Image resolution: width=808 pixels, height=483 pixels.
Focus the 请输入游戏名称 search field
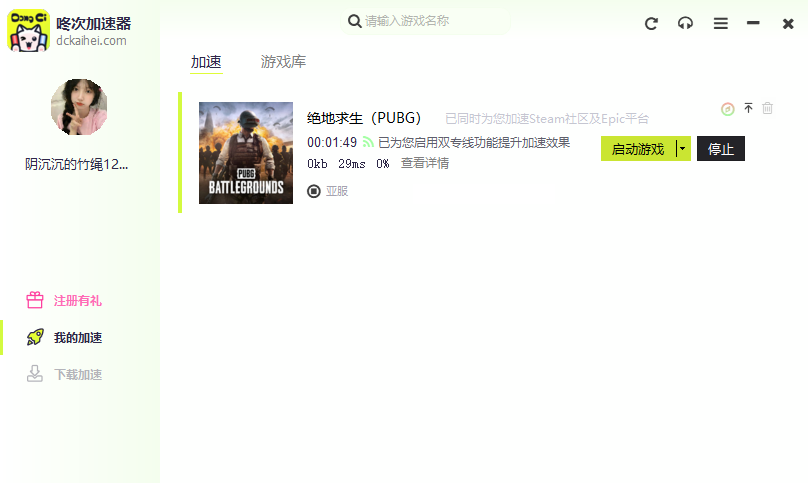pyautogui.click(x=425, y=21)
